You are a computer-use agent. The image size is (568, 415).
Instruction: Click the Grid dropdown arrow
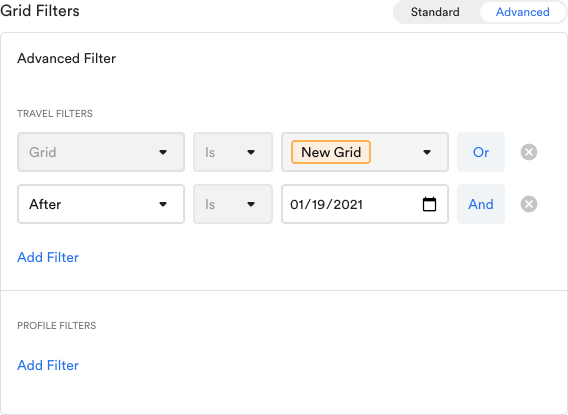click(x=163, y=152)
